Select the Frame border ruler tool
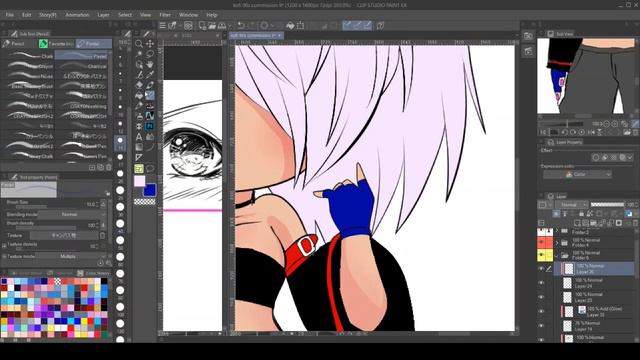The image size is (640, 360). click(139, 158)
